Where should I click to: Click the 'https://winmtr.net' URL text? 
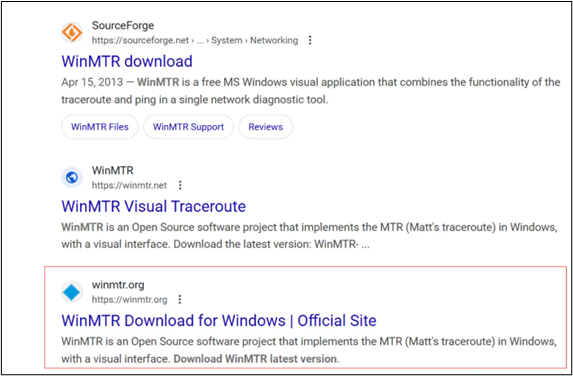pos(129,185)
